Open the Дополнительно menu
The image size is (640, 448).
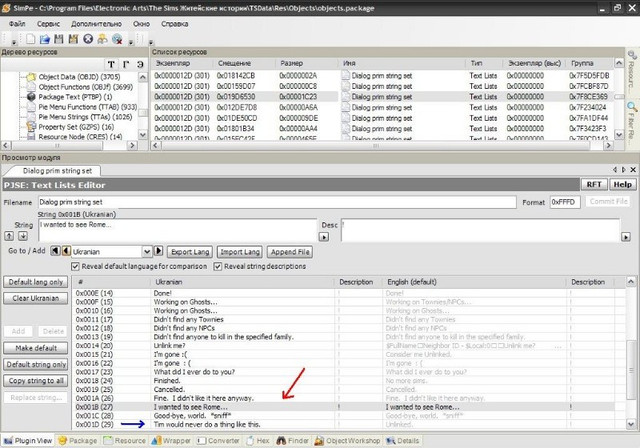tap(96, 24)
